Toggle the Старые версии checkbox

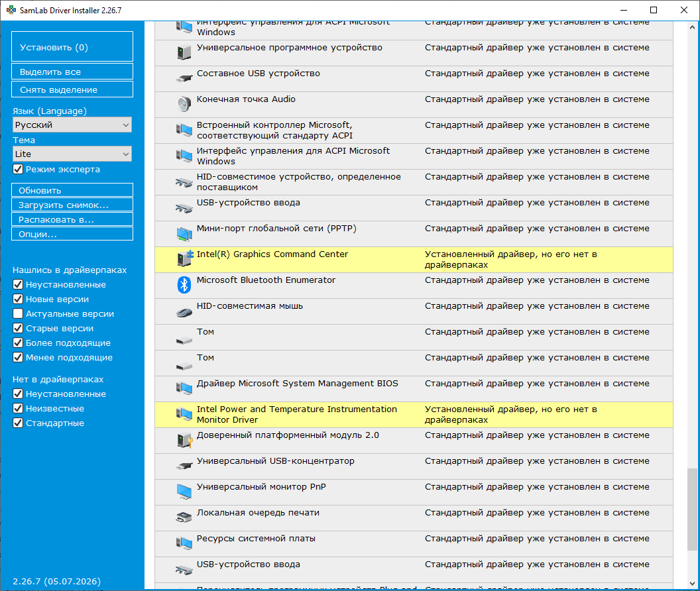(18, 328)
